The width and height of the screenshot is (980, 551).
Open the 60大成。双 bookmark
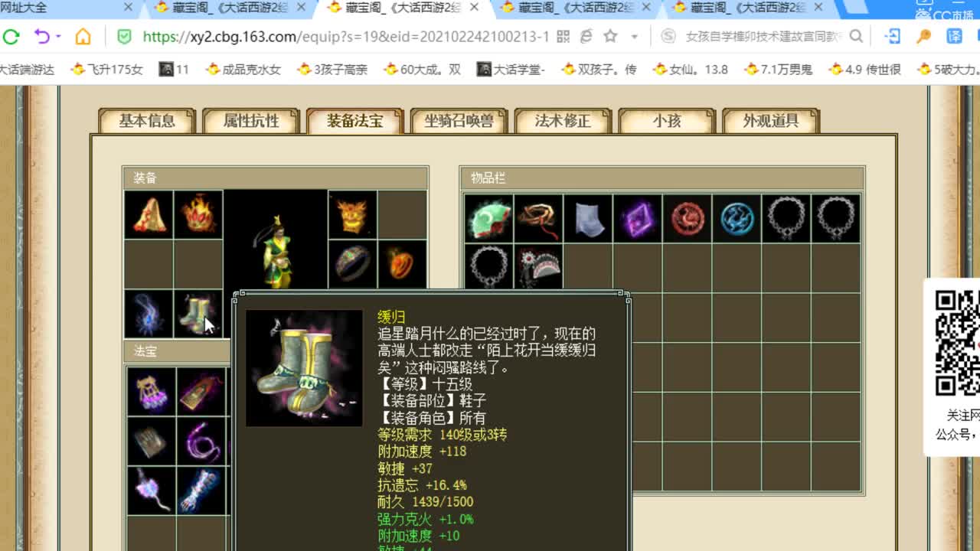423,69
